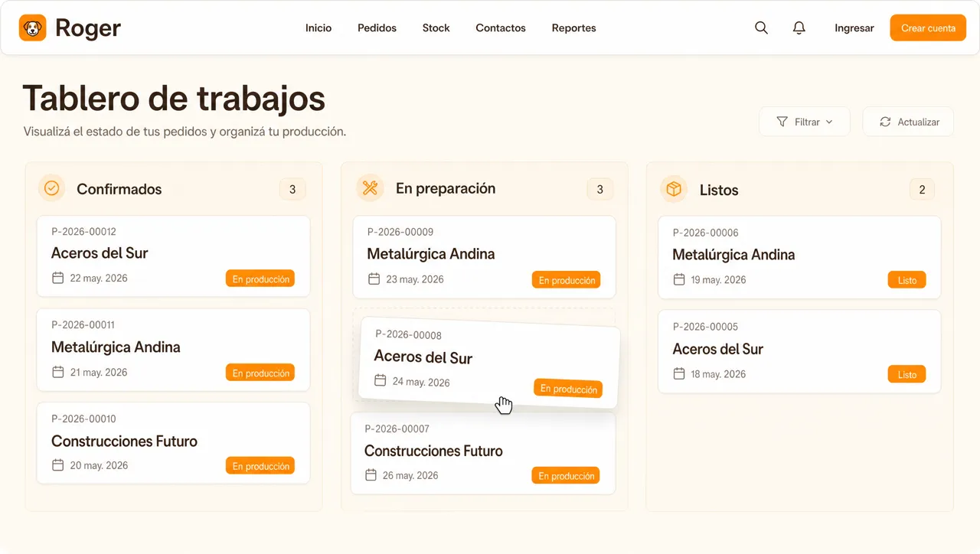Image resolution: width=980 pixels, height=554 pixels.
Task: Click the Confirmados count badge 3
Action: tap(292, 189)
